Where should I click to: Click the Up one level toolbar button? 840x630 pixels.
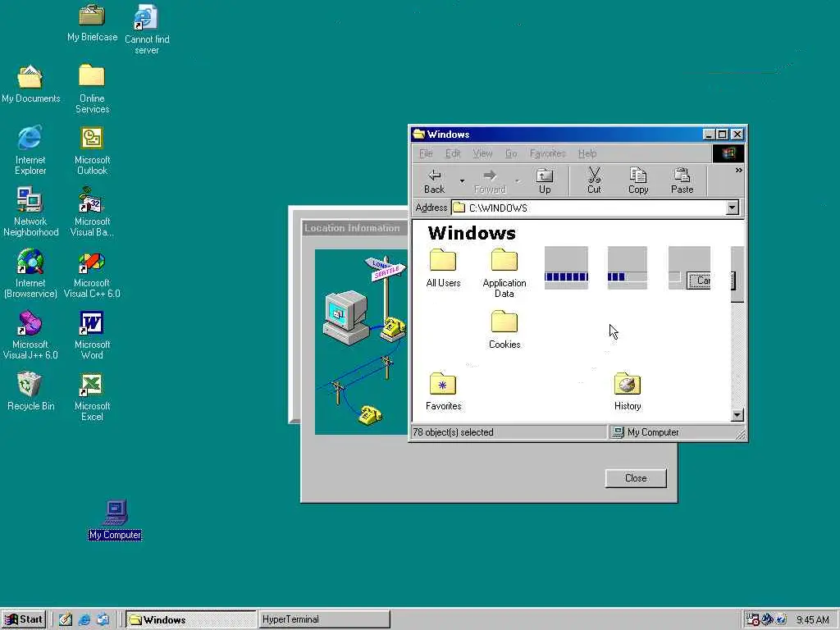545,181
